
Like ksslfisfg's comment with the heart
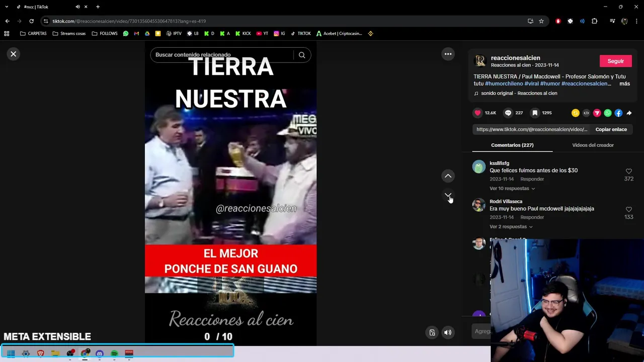pyautogui.click(x=628, y=171)
